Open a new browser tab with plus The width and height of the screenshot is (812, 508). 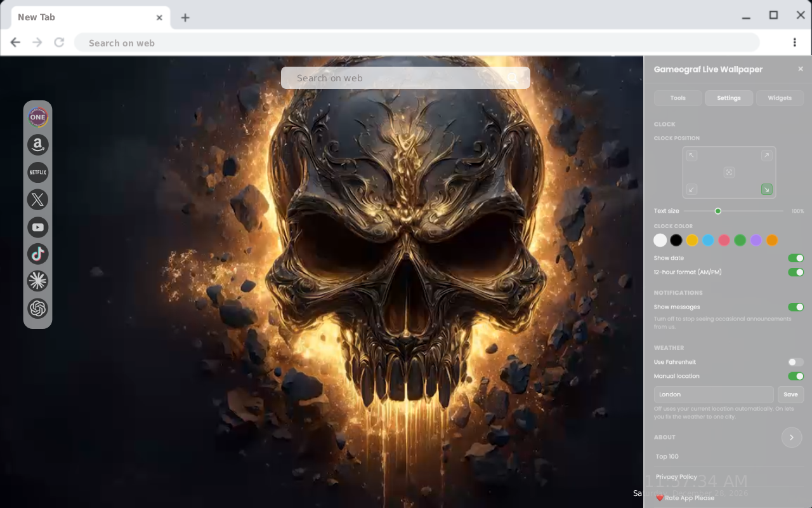tap(185, 18)
